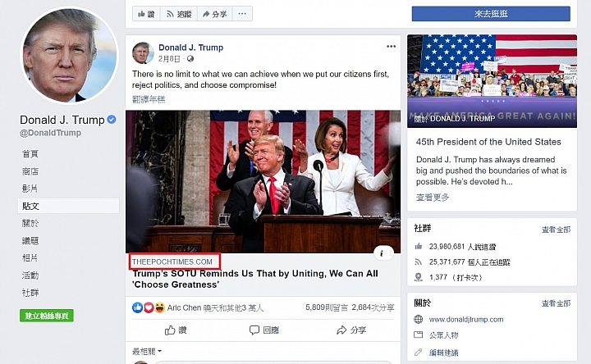The image size is (591, 364).
Task: Click the comment bubble to reply
Action: click(x=263, y=330)
